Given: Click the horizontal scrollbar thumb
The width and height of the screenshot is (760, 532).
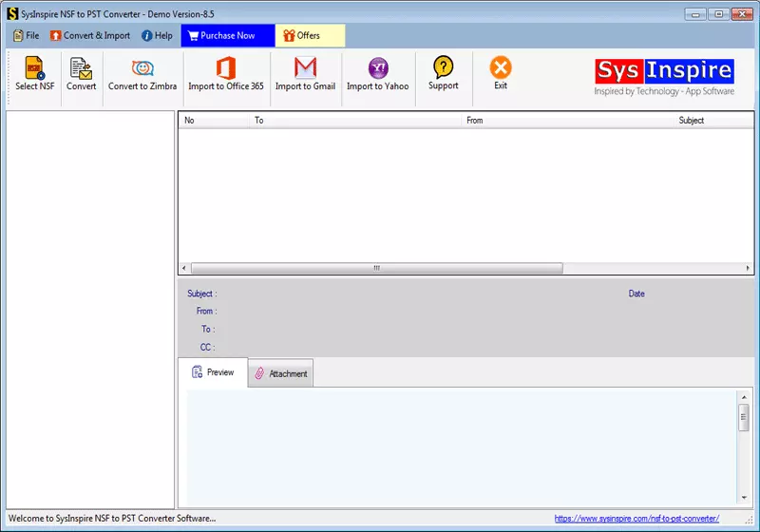Looking at the screenshot, I should (377, 268).
